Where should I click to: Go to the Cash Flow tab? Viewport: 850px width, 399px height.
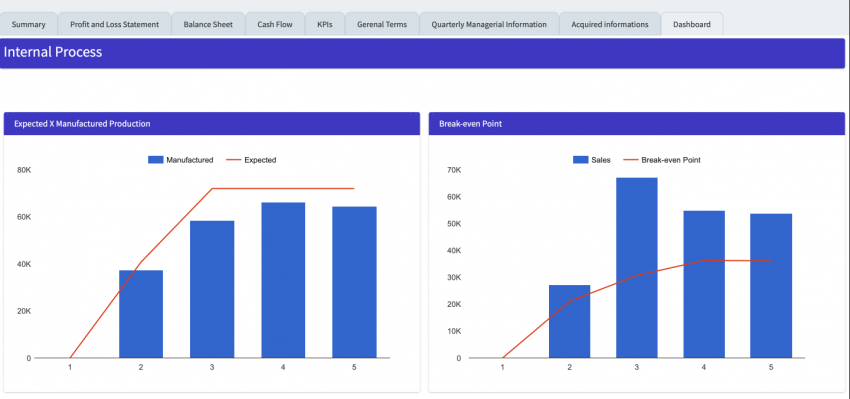[275, 24]
